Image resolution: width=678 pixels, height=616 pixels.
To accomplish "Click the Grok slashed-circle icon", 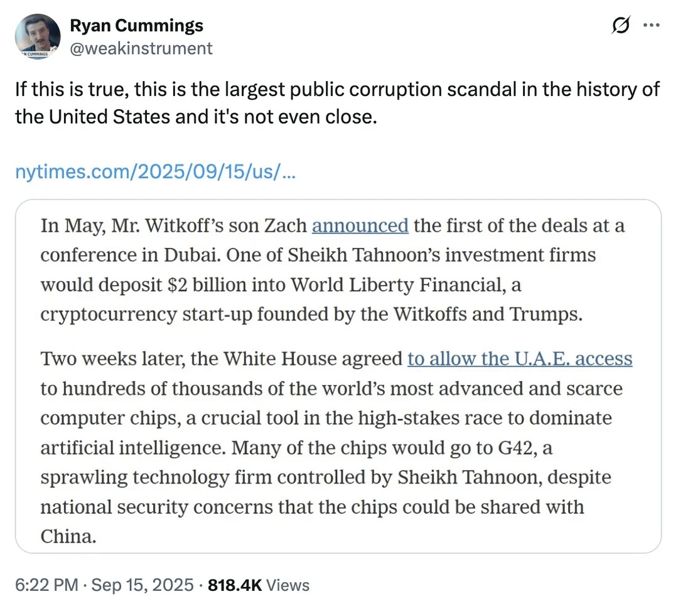I will pyautogui.click(x=621, y=25).
